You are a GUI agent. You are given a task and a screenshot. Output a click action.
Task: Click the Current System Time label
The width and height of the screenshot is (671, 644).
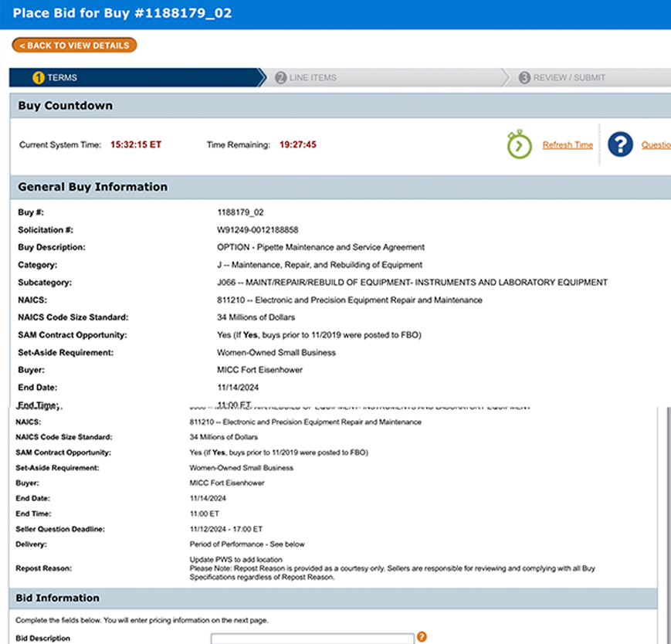pyautogui.click(x=60, y=144)
